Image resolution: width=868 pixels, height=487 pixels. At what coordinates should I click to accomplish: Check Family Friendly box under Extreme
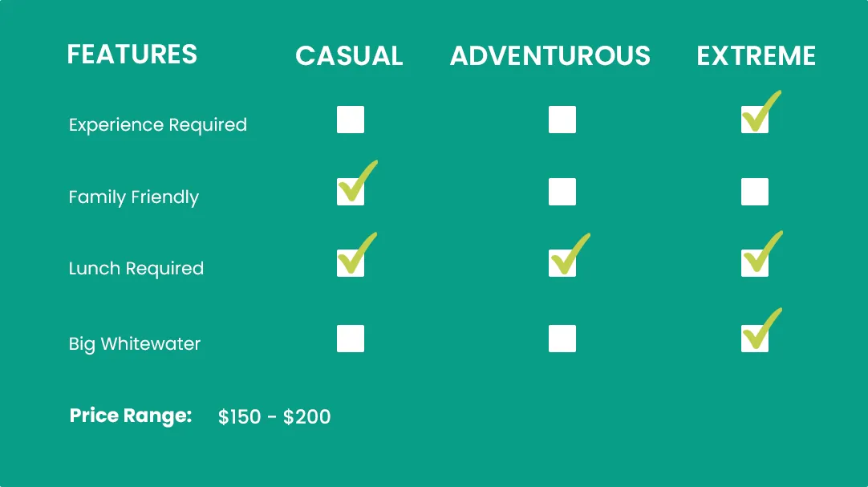[x=754, y=192]
